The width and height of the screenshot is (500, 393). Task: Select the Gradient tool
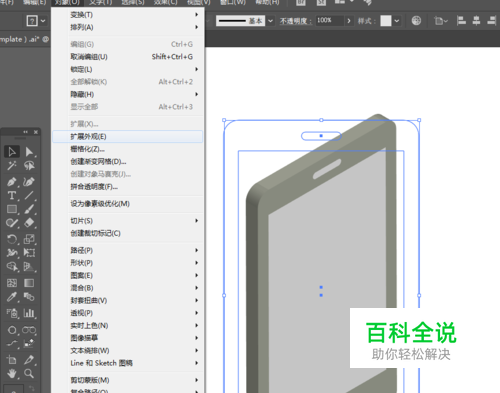pyautogui.click(x=29, y=283)
